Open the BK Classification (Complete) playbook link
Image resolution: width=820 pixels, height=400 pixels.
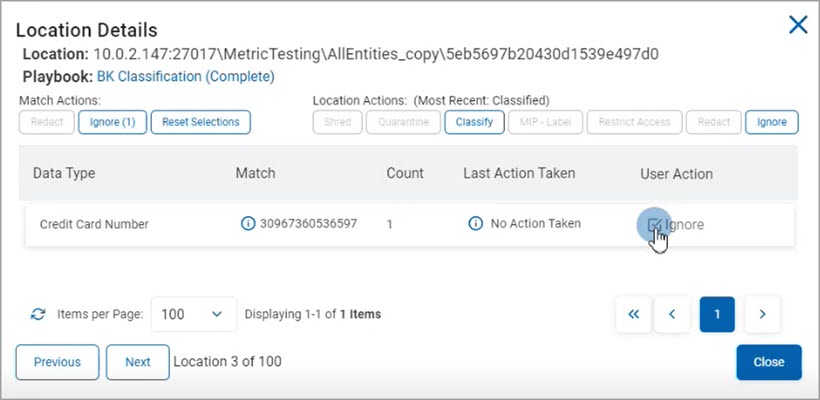(x=185, y=76)
